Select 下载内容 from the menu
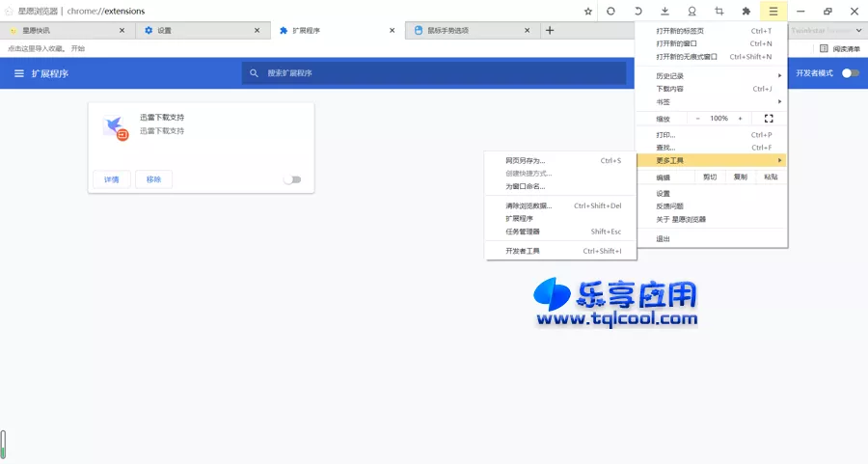868x464 pixels. tap(712, 89)
